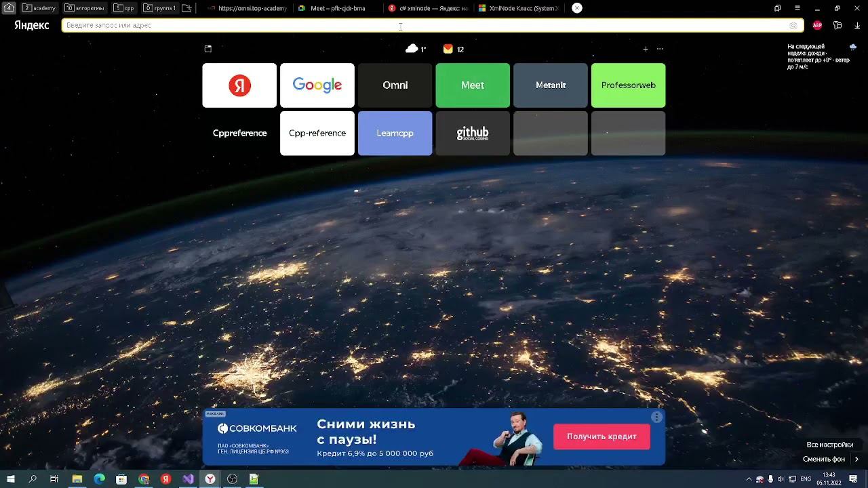Open the Windows notification center
The height and width of the screenshot is (488, 868).
(854, 479)
